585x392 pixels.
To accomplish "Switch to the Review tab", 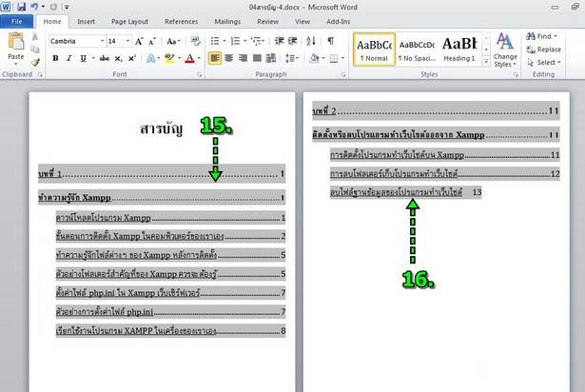I will click(267, 22).
